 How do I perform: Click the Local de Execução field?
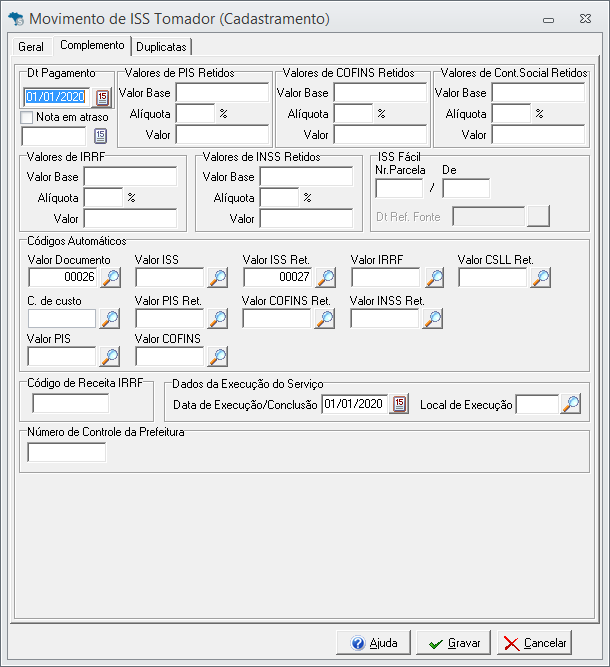pyautogui.click(x=537, y=404)
